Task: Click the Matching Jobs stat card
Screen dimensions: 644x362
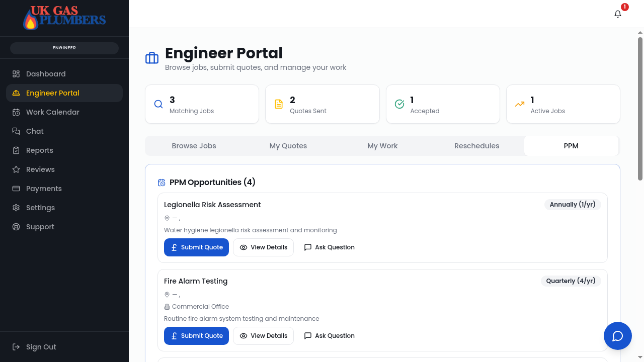Action: pos(202,104)
